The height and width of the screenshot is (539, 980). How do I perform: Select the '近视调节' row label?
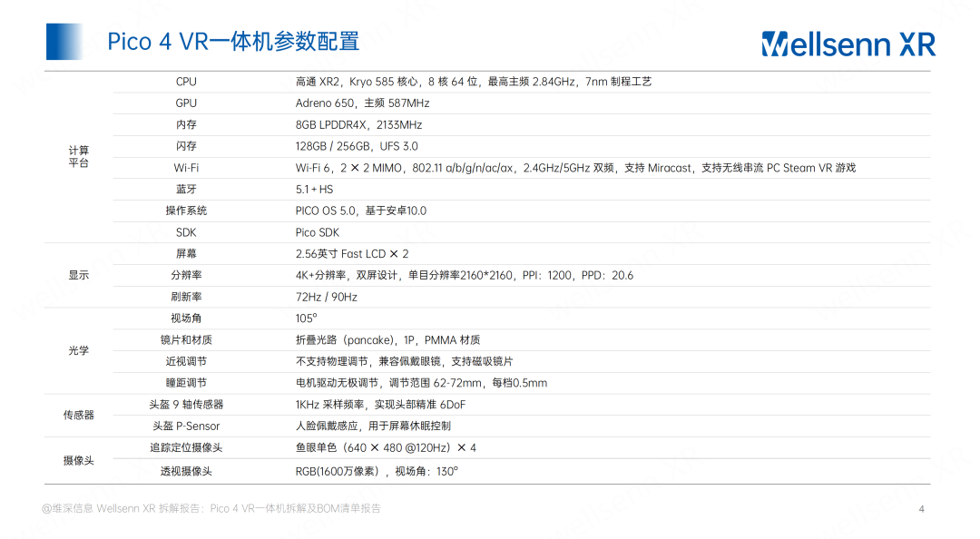pos(186,361)
